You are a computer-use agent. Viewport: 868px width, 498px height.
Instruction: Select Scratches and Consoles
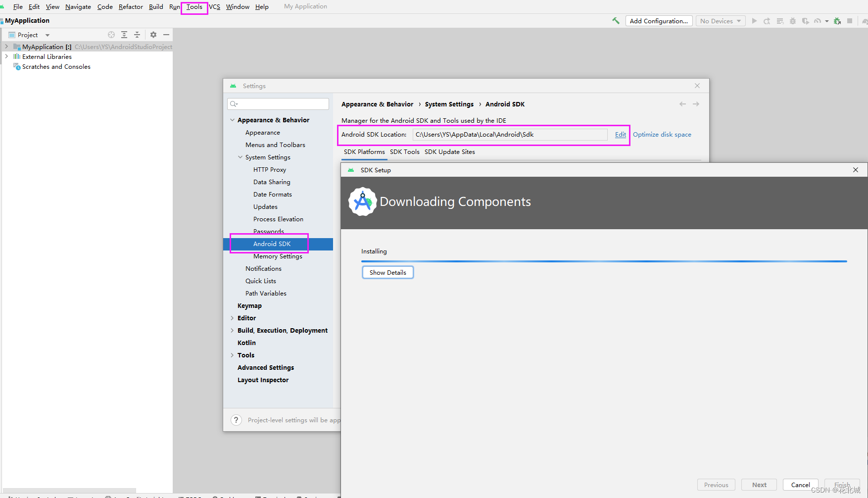(56, 67)
